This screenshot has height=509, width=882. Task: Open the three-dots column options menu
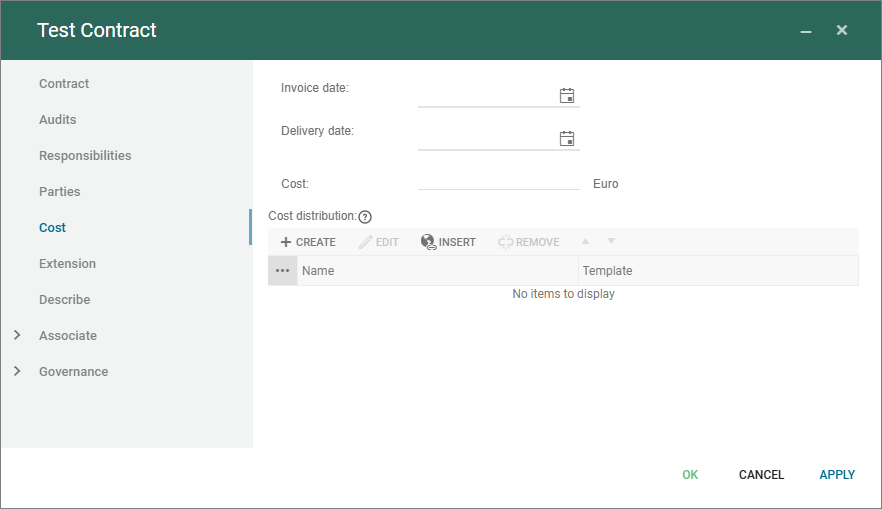pos(282,271)
